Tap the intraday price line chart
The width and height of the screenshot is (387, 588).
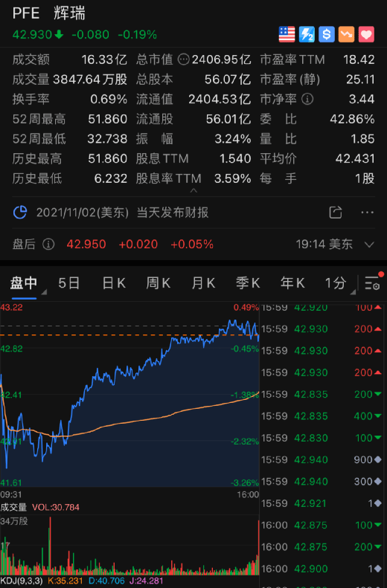(129, 395)
